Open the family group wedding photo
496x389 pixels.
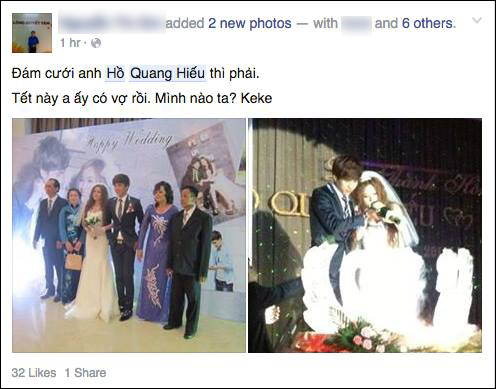tap(129, 235)
